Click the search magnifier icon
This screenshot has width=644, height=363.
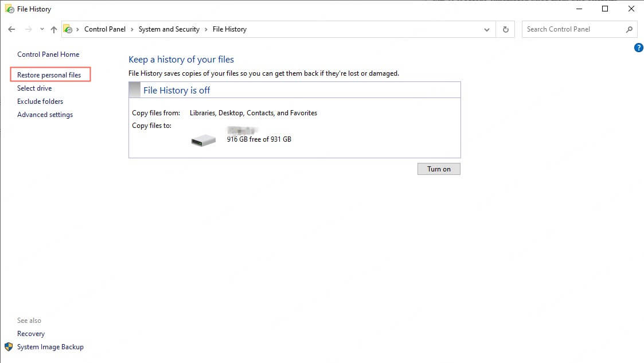click(x=630, y=29)
